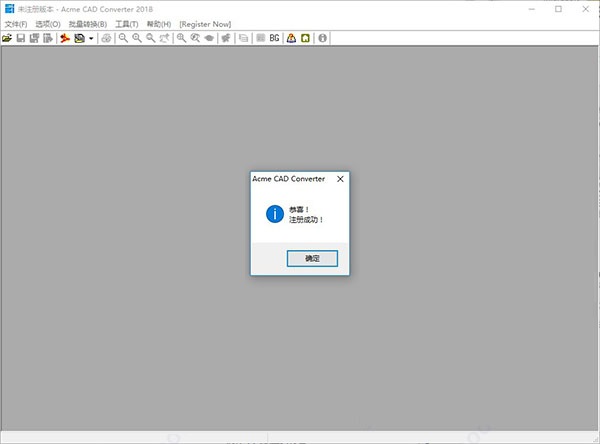Click the export document with arrow icon
Image resolution: width=600 pixels, height=444 pixels.
pos(48,38)
